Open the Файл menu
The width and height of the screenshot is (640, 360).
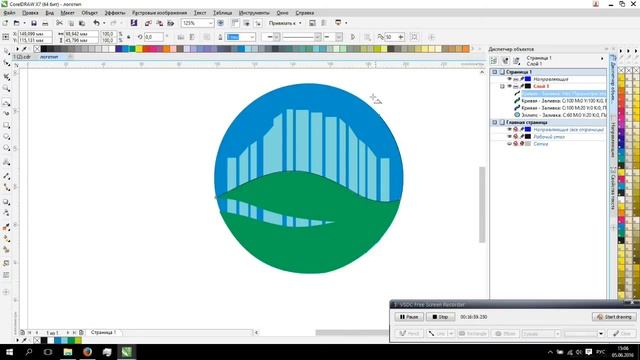click(9, 13)
